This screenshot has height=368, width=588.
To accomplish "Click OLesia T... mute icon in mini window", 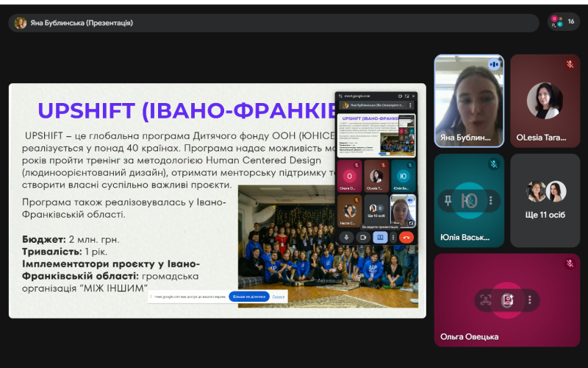I will click(383, 165).
